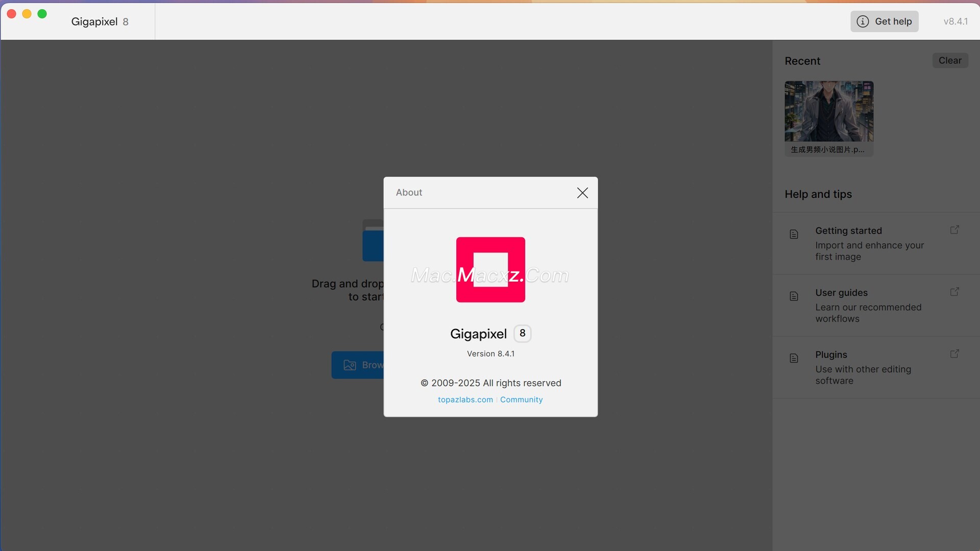980x551 pixels.
Task: Click the green macOS fullscreen button
Action: (x=42, y=14)
